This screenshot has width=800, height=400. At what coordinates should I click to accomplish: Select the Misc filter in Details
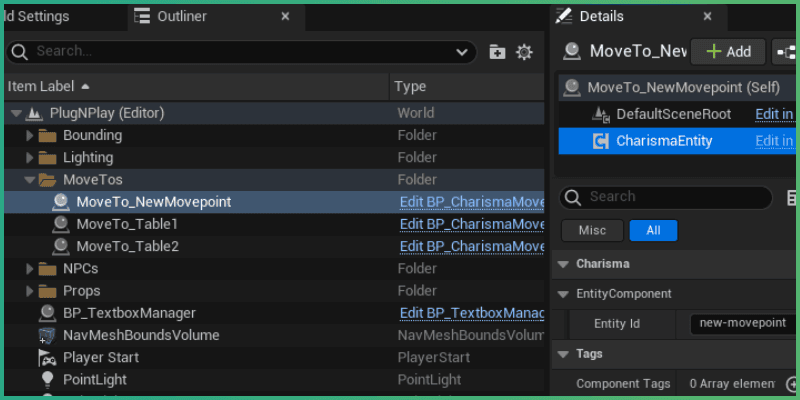[x=592, y=231]
